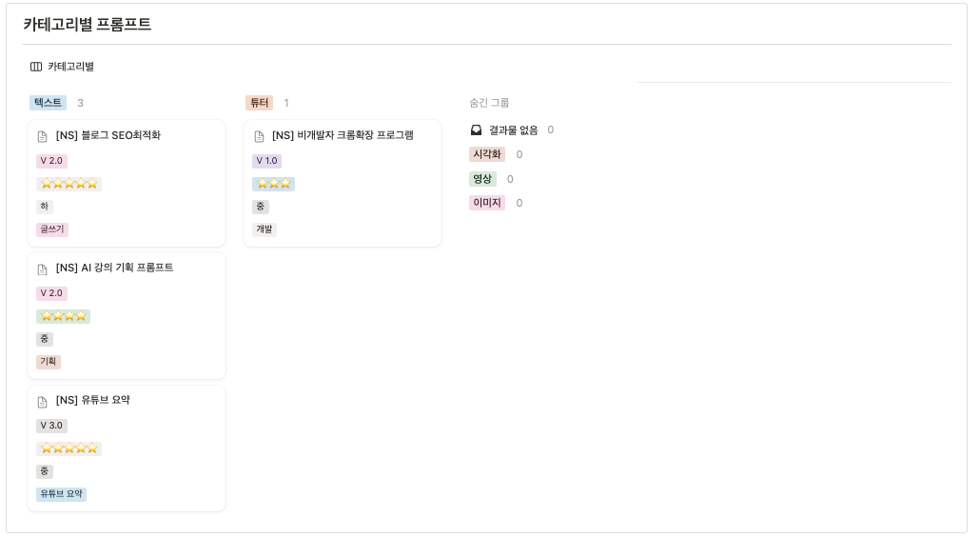Image resolution: width=980 pixels, height=538 pixels.
Task: Open the [NS] 블로그 SEO최적화 card
Action: click(127, 183)
